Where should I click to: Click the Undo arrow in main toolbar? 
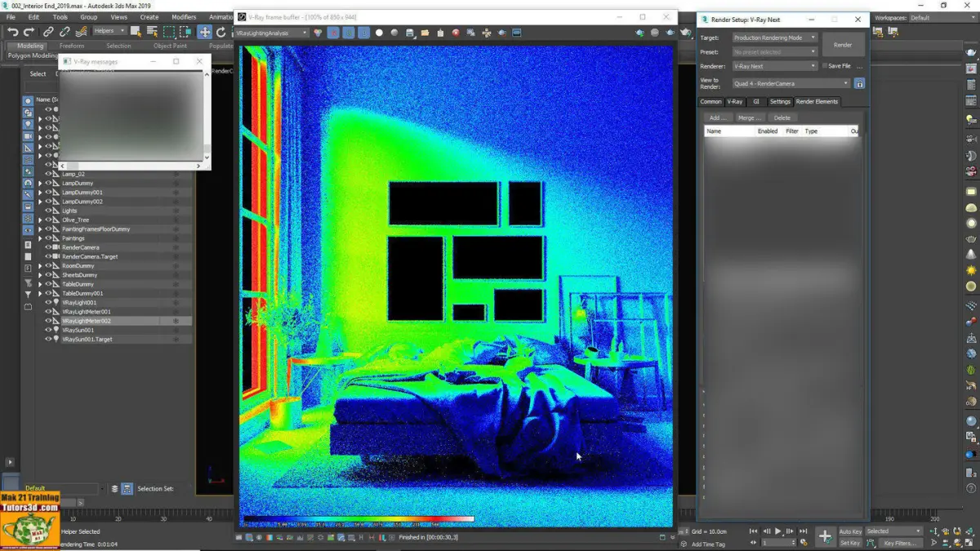(x=12, y=32)
